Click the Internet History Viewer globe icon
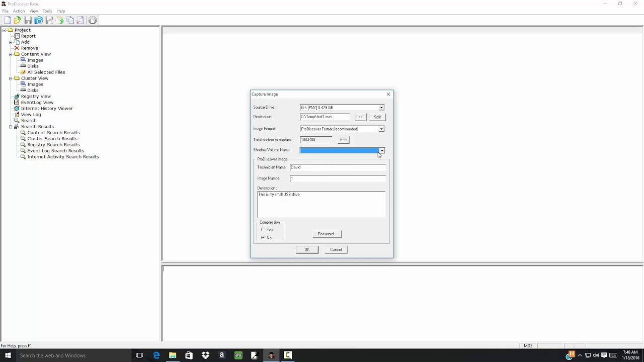The width and height of the screenshot is (644, 362). [17, 109]
